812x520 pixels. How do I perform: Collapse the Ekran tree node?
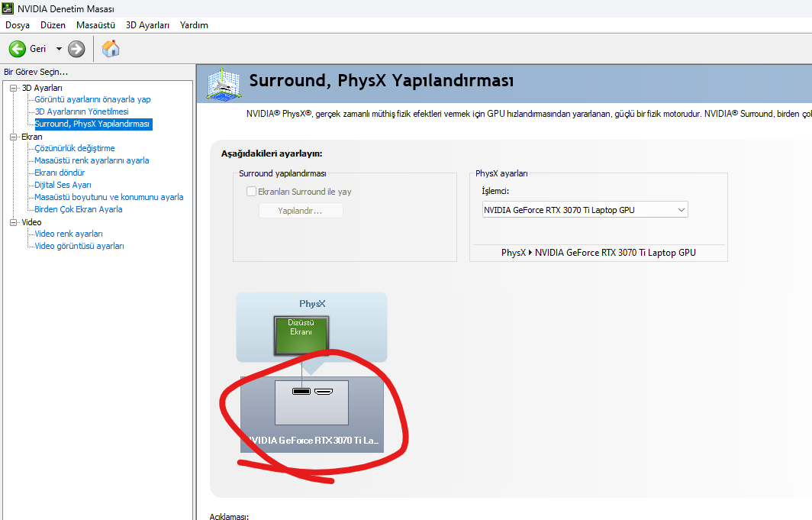tap(14, 137)
